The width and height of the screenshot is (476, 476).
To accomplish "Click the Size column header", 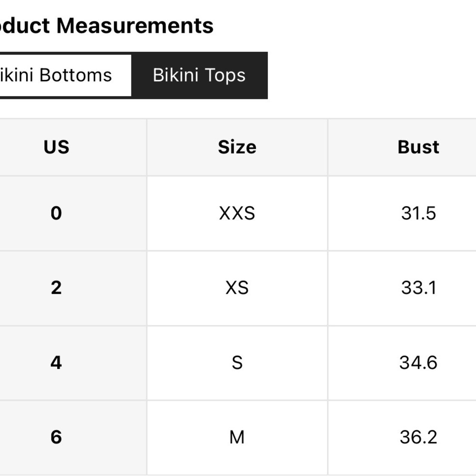I will coord(237,147).
